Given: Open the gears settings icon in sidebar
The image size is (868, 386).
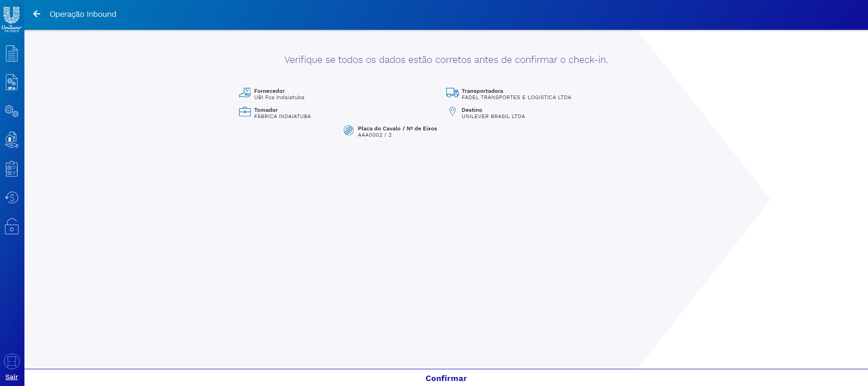Looking at the screenshot, I should tap(12, 111).
